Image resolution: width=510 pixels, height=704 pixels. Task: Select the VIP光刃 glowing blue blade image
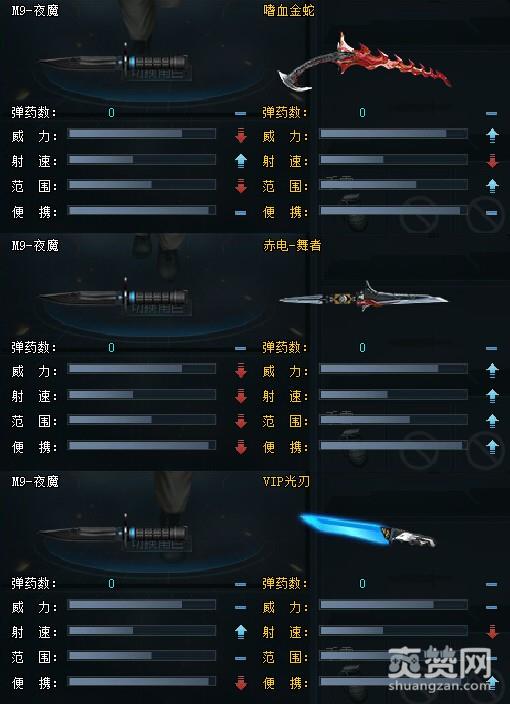pos(367,531)
